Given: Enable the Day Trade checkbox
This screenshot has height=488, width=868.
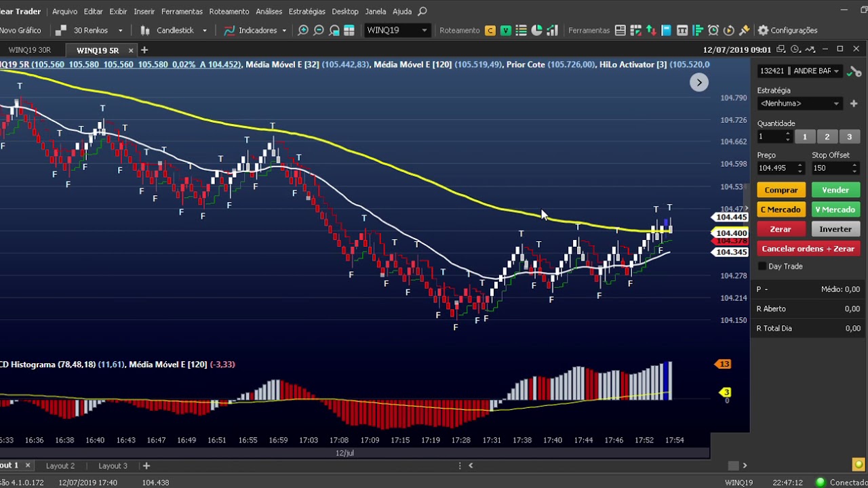Looking at the screenshot, I should pos(762,266).
